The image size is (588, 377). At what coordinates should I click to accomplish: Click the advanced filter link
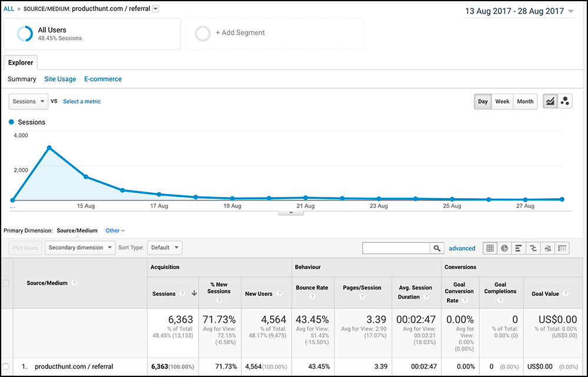462,248
